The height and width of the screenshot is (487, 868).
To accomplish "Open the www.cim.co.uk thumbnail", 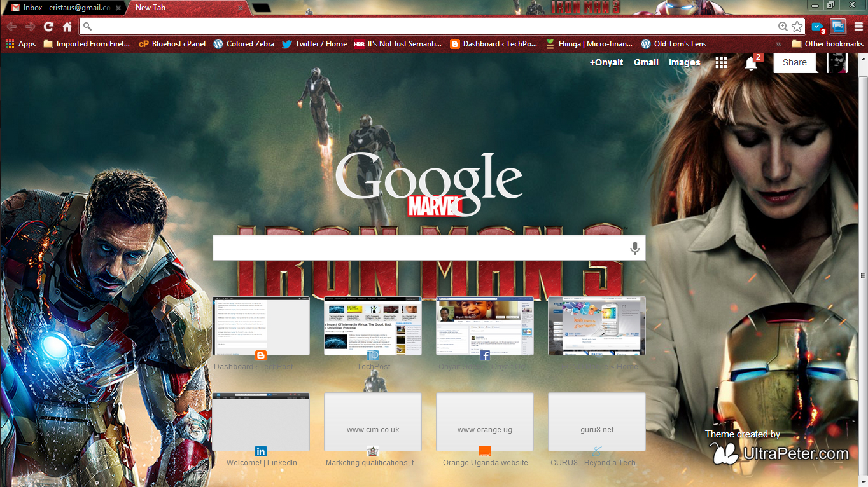I will pos(373,422).
